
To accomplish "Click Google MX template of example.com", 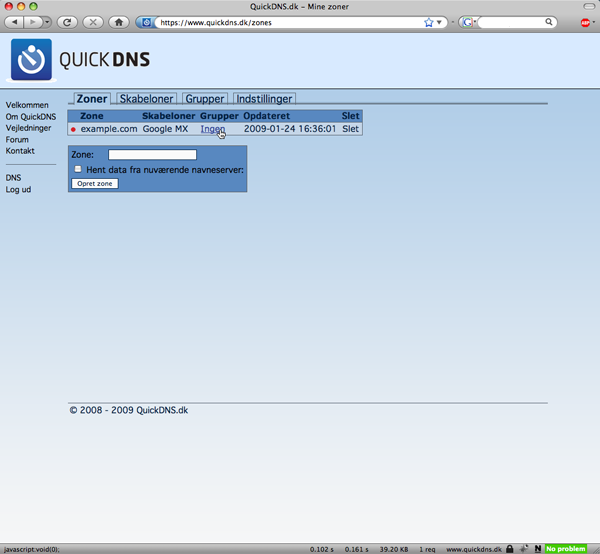I will 165,129.
